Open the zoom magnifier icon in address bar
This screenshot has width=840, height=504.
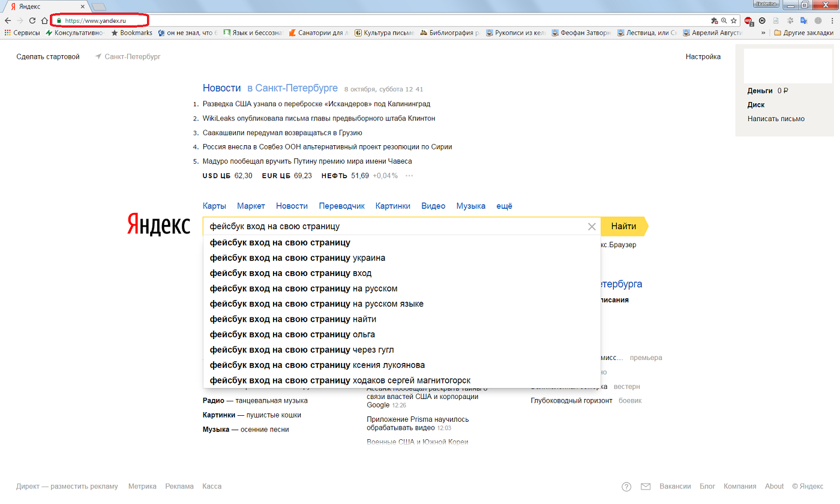724,20
